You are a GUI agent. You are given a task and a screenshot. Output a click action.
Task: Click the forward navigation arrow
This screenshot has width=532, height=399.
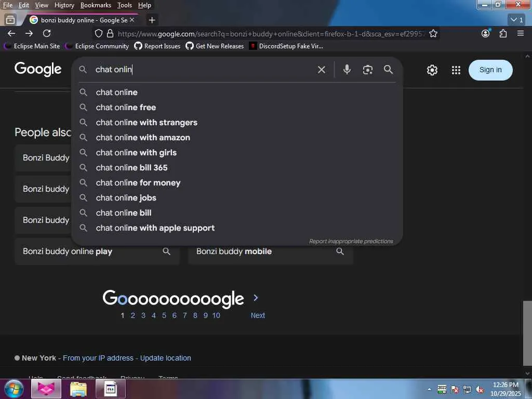coord(29,33)
